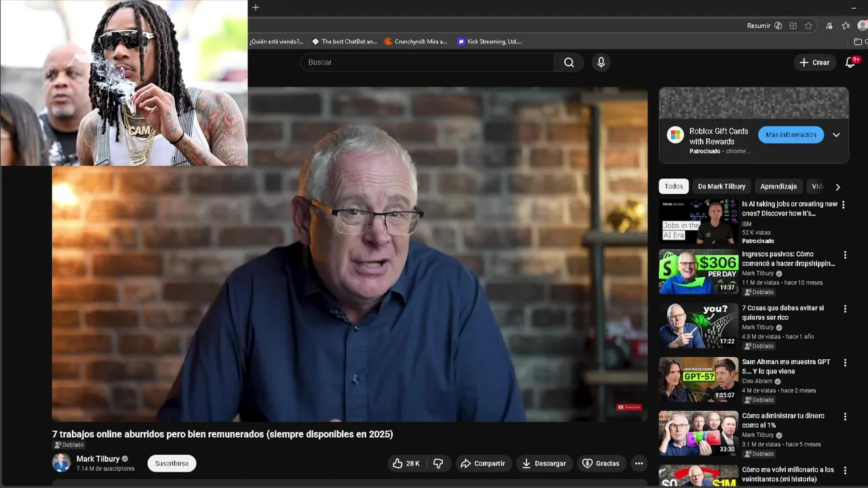
Task: Click split screen icon in address bar
Action: click(x=793, y=26)
